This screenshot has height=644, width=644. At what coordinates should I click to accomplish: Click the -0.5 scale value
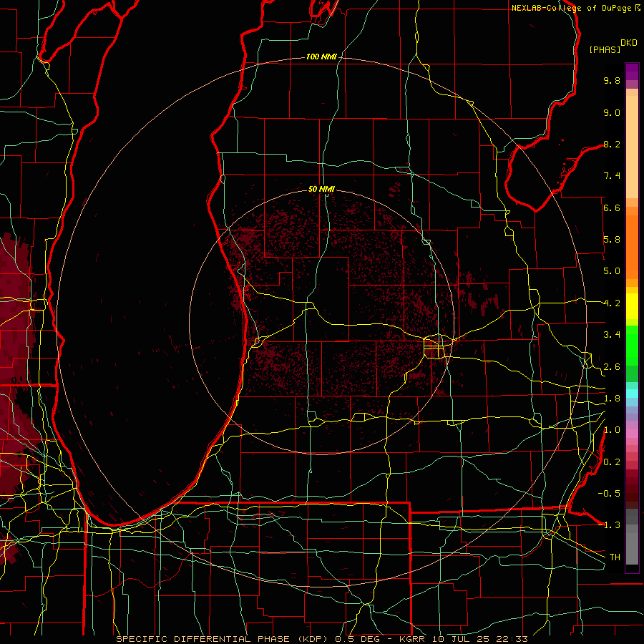tap(609, 494)
